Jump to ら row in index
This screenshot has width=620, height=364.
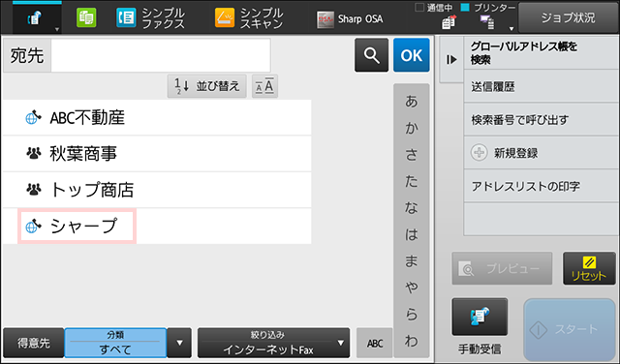tap(411, 314)
